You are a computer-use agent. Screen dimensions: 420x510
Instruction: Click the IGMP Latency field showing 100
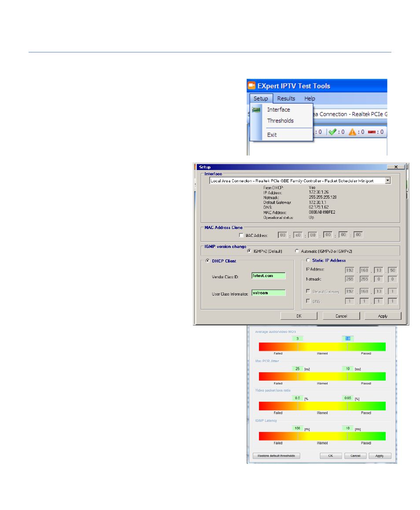(x=298, y=429)
